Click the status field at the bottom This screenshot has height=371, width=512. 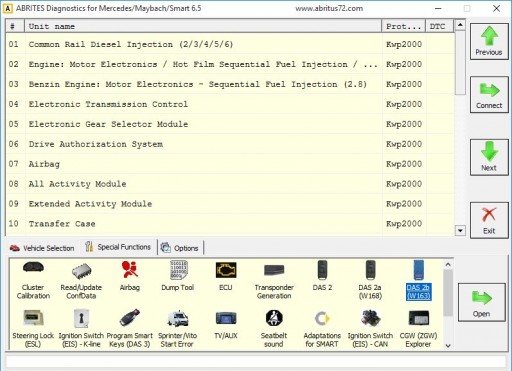256,362
